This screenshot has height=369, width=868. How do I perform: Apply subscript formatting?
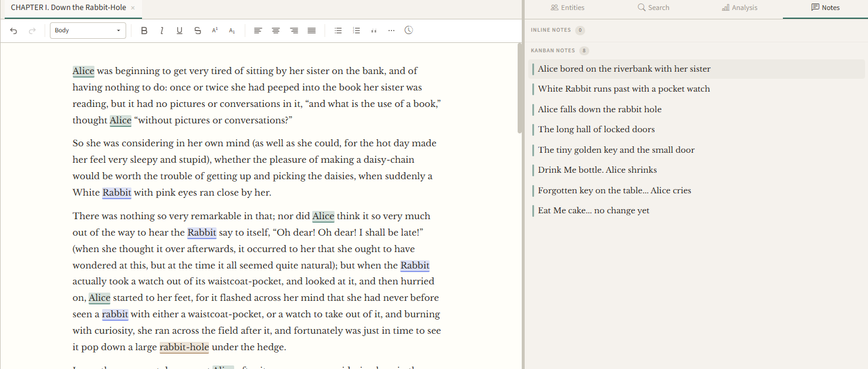232,31
